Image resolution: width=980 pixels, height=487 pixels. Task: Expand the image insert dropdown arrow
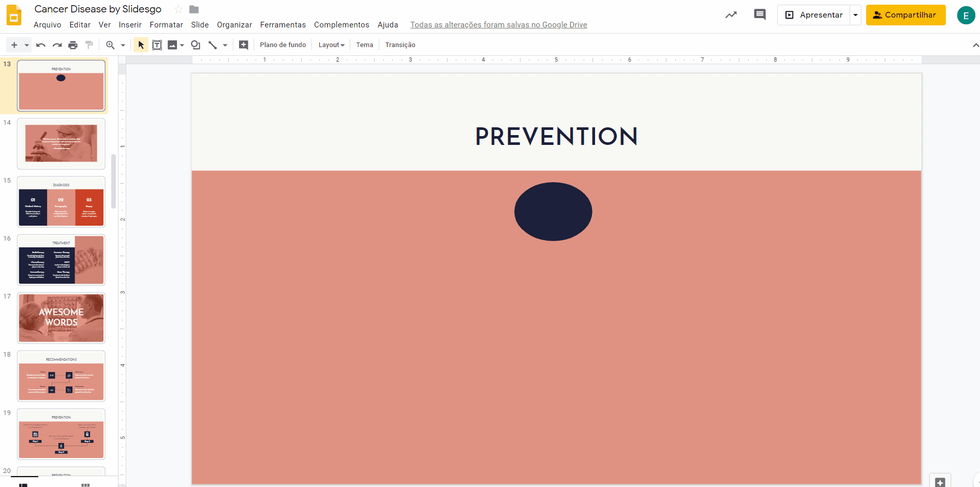tap(182, 45)
